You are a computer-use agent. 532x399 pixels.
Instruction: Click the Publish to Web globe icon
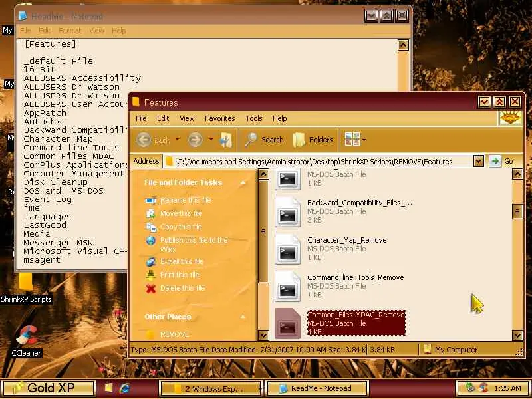click(x=151, y=241)
